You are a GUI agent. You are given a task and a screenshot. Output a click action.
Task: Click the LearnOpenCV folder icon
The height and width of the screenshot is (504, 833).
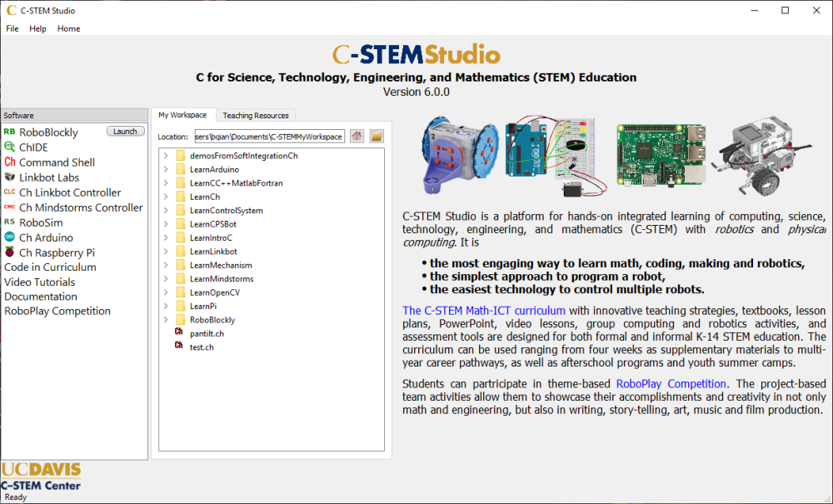(x=181, y=292)
